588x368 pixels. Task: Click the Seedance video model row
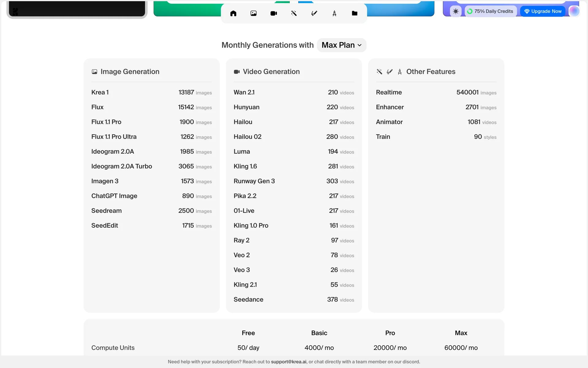(293, 299)
